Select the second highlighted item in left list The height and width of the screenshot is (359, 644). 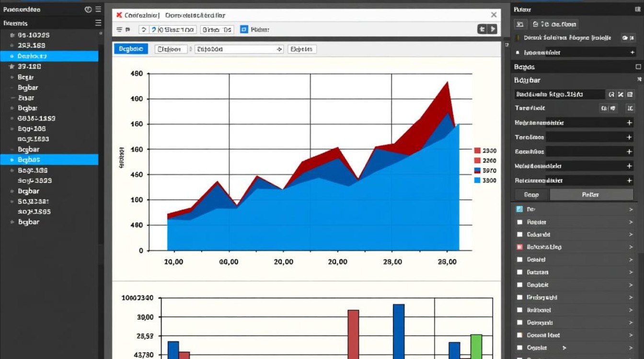click(x=49, y=160)
